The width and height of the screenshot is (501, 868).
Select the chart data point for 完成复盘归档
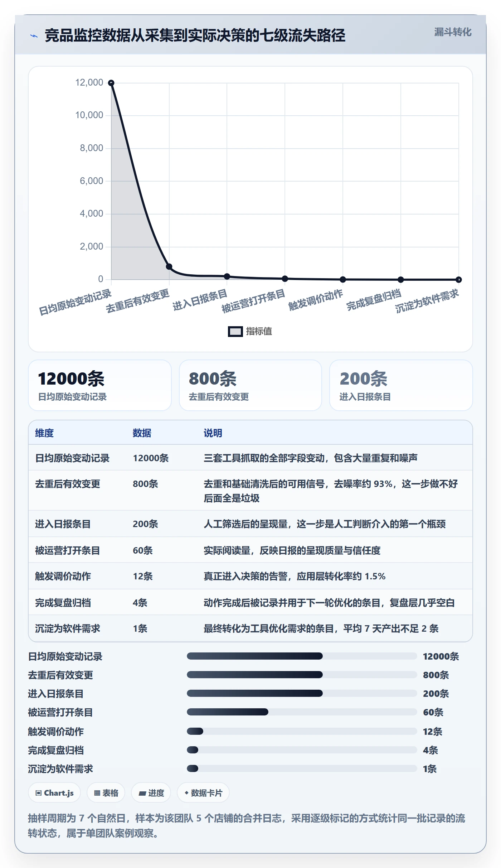pos(401,280)
